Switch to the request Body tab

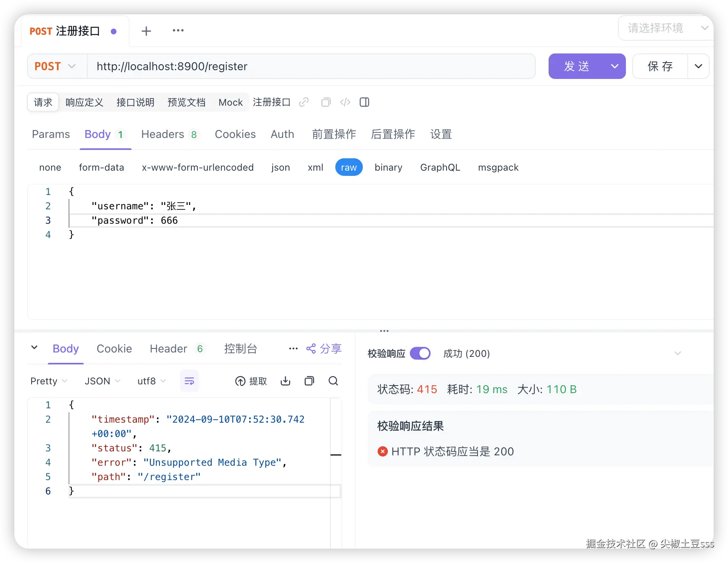(x=105, y=134)
